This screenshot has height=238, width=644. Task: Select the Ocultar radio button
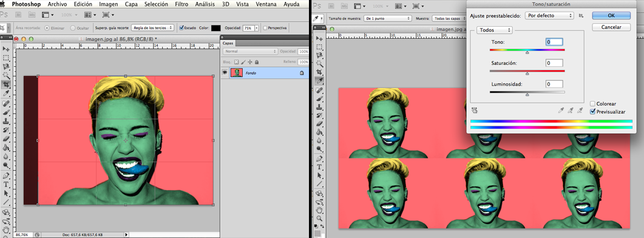tap(73, 28)
